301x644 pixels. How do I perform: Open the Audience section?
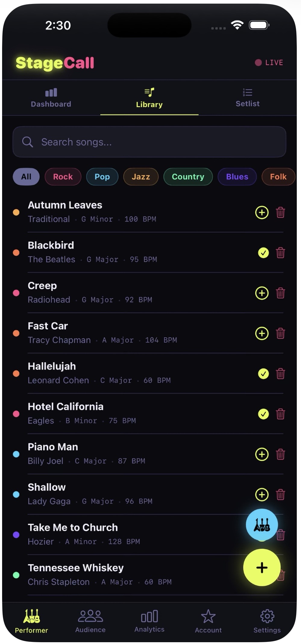pyautogui.click(x=90, y=621)
